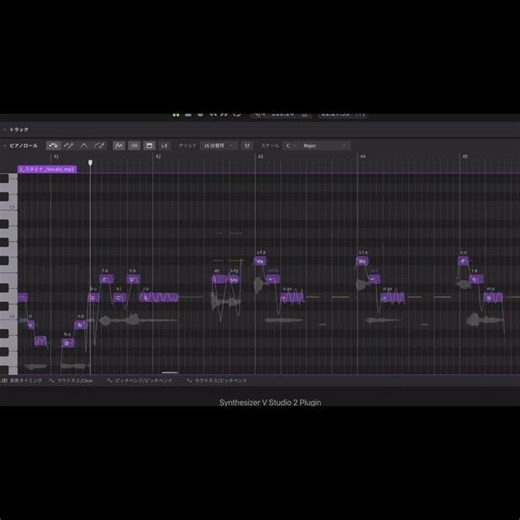The image size is (520, 520).
Task: Click the horizontal scrollbar under the piano roll
Action: [x=170, y=372]
